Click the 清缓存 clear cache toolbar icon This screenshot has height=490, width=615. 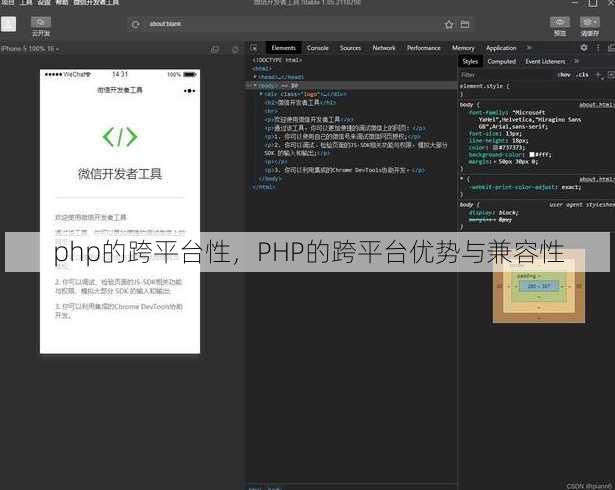point(590,22)
